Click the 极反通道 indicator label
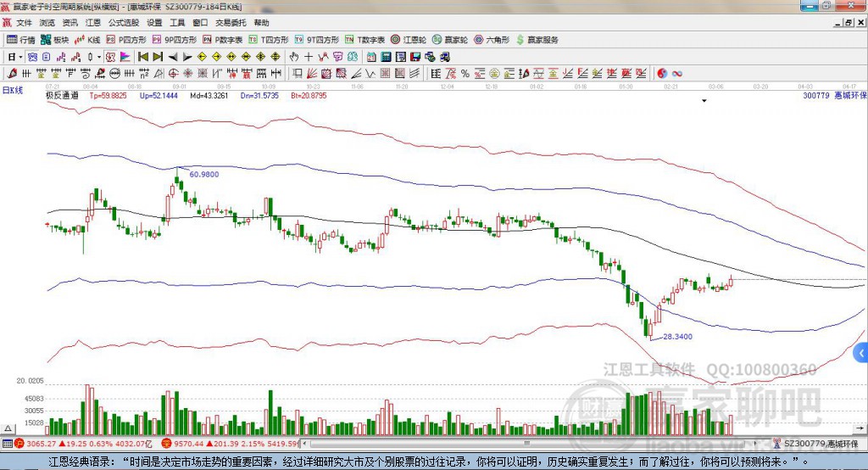868x470 pixels. tap(62, 95)
